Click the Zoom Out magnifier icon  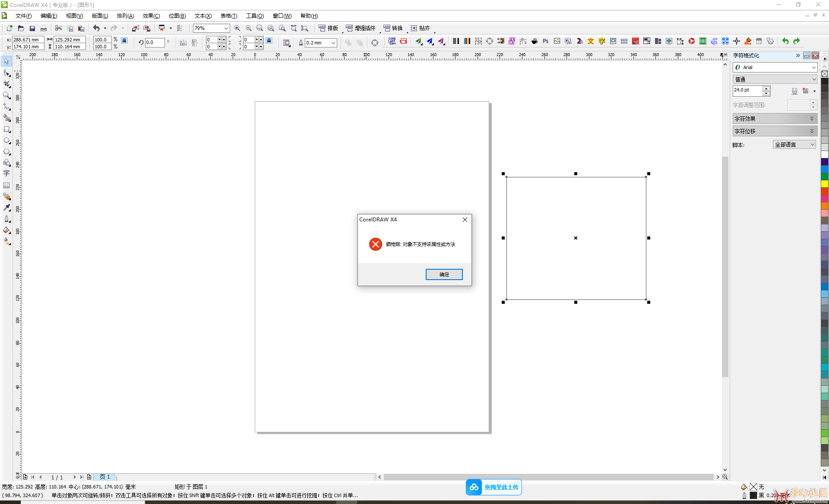tap(248, 28)
